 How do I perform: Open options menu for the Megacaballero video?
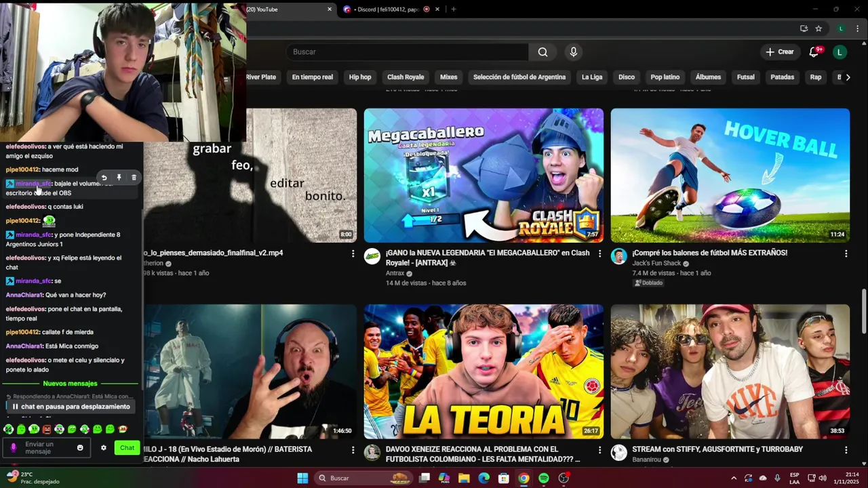tap(599, 253)
